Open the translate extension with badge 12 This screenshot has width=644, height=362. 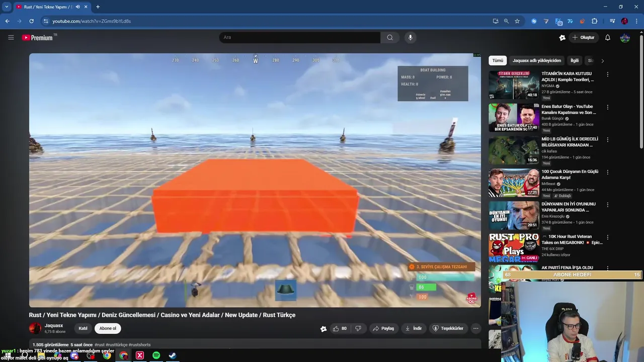click(558, 21)
